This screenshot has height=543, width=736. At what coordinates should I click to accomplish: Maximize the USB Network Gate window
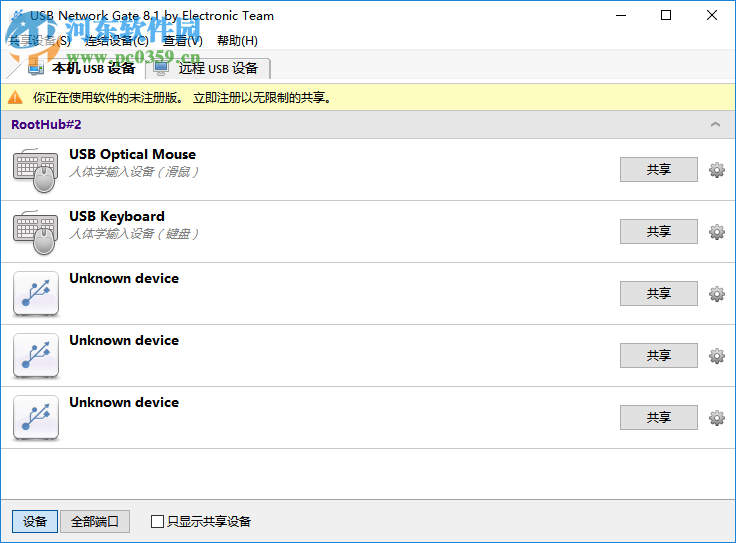pyautogui.click(x=666, y=15)
